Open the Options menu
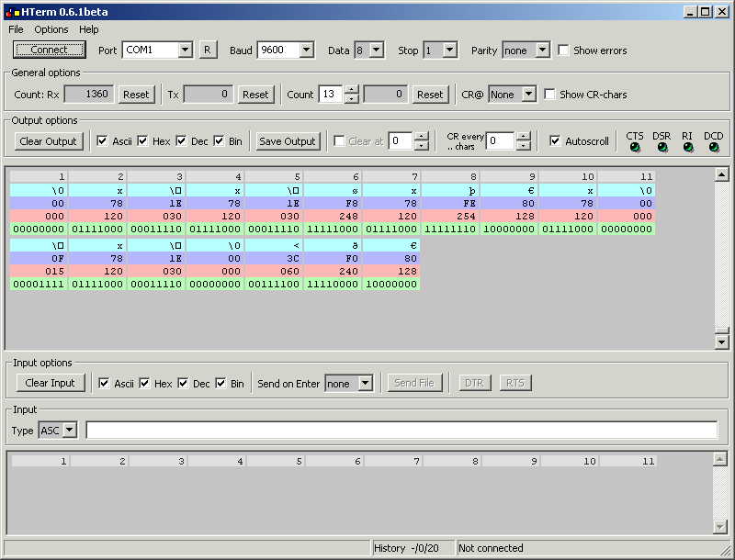The height and width of the screenshot is (560, 735). [x=51, y=29]
